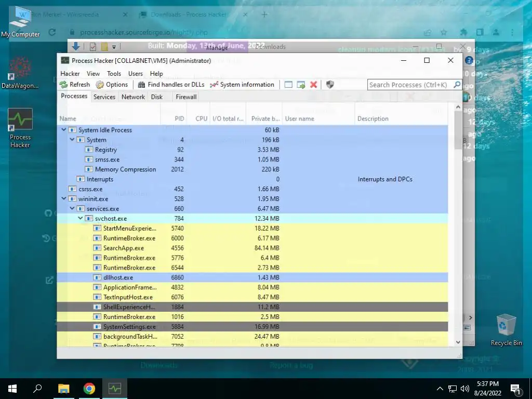Select the ApplicationFrame... process icon
532x399 pixels.
tap(97, 287)
